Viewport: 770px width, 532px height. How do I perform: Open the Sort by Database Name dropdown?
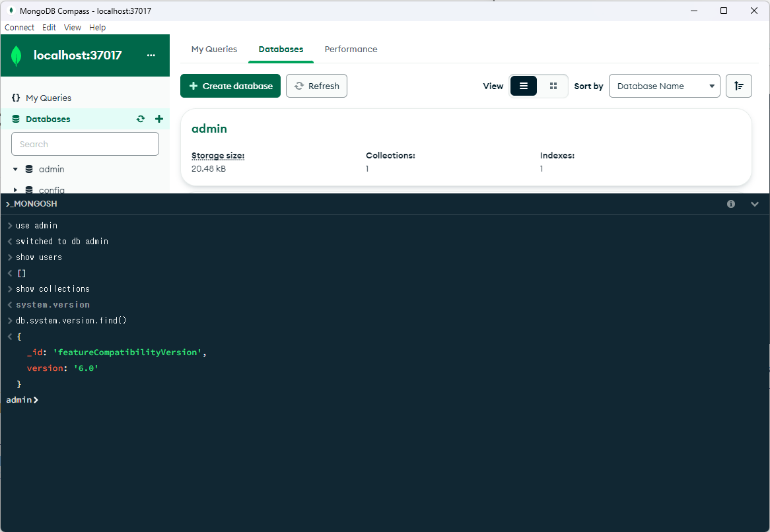tap(664, 86)
